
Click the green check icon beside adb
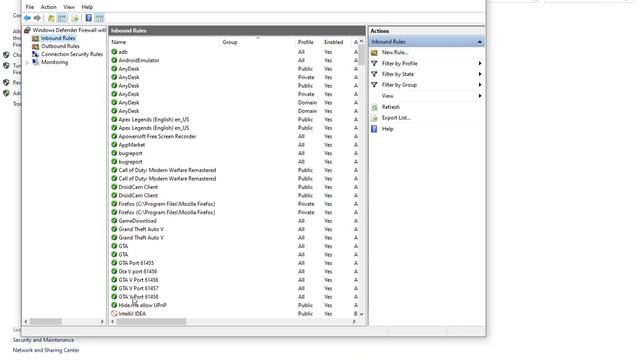point(114,52)
